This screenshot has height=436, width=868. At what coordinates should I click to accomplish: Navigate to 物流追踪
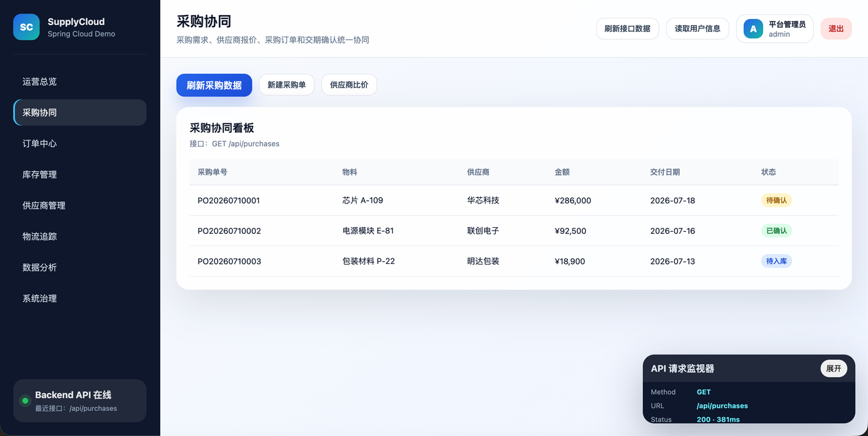(80, 237)
